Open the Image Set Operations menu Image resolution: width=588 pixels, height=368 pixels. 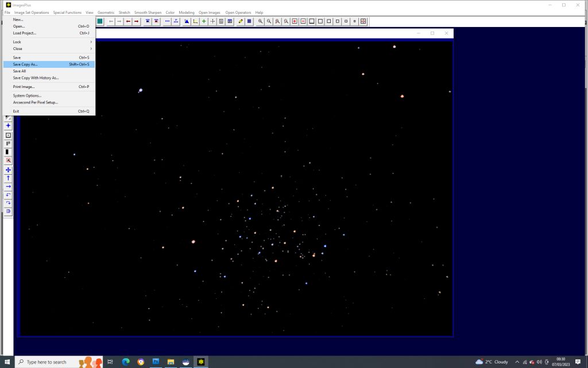pyautogui.click(x=32, y=13)
